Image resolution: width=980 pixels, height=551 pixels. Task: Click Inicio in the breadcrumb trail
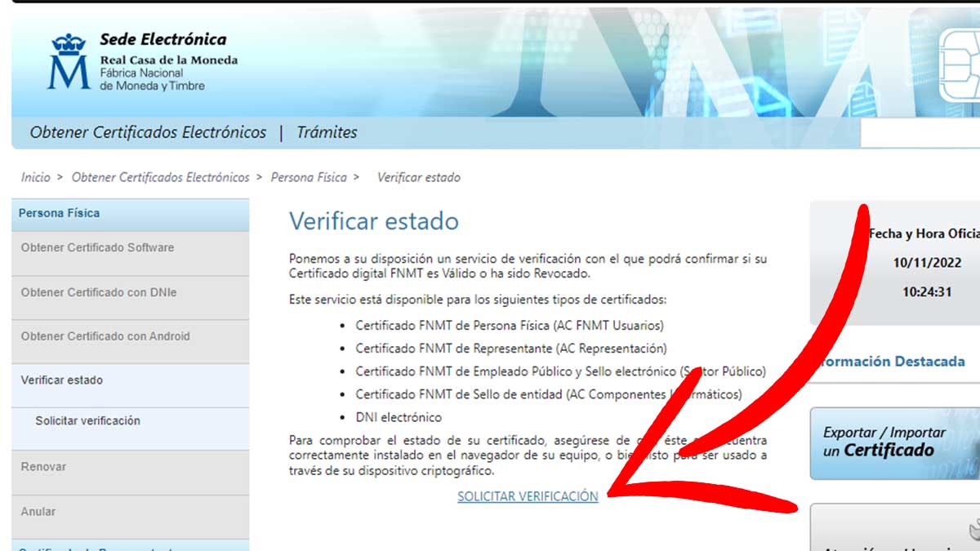click(34, 177)
